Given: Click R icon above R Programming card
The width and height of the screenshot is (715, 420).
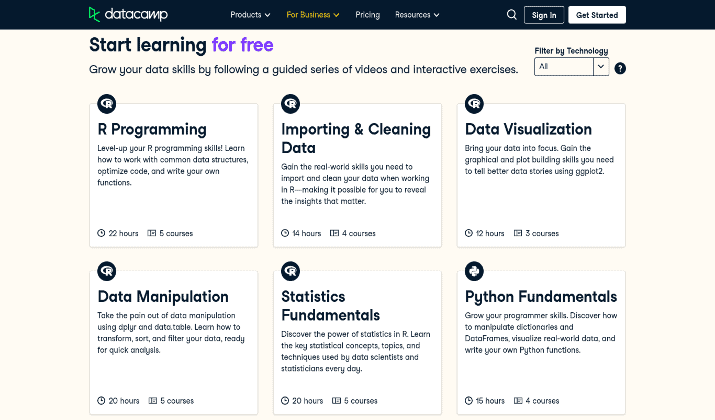Looking at the screenshot, I should [107, 104].
